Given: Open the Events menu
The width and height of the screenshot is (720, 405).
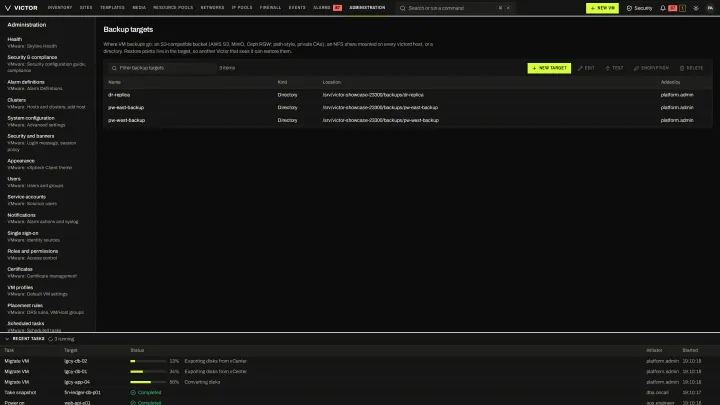Looking at the screenshot, I should click(x=297, y=8).
